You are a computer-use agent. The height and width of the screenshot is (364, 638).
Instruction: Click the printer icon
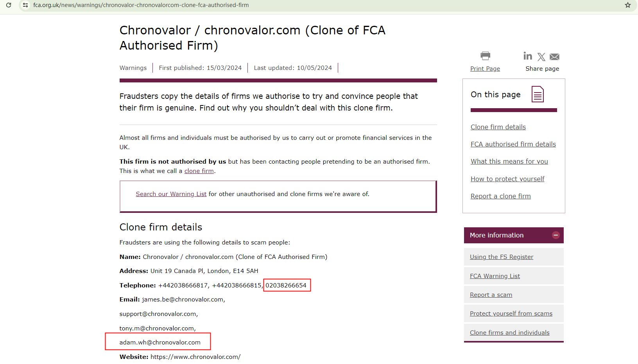485,56
